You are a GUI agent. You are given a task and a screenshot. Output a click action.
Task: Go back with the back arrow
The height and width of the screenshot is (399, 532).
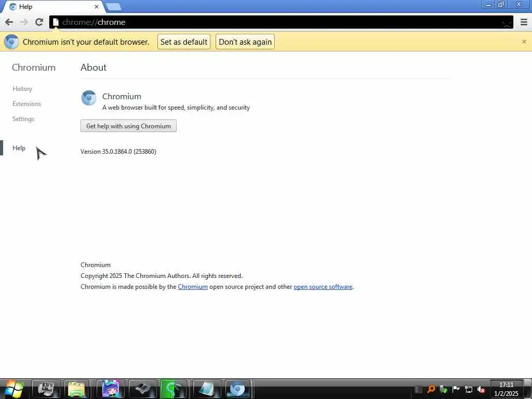(x=9, y=22)
